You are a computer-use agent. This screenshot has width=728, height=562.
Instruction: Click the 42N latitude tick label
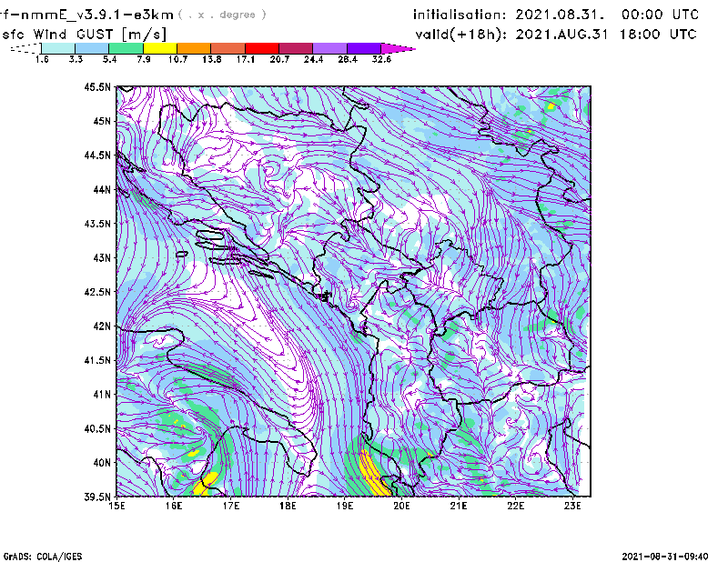coord(101,326)
